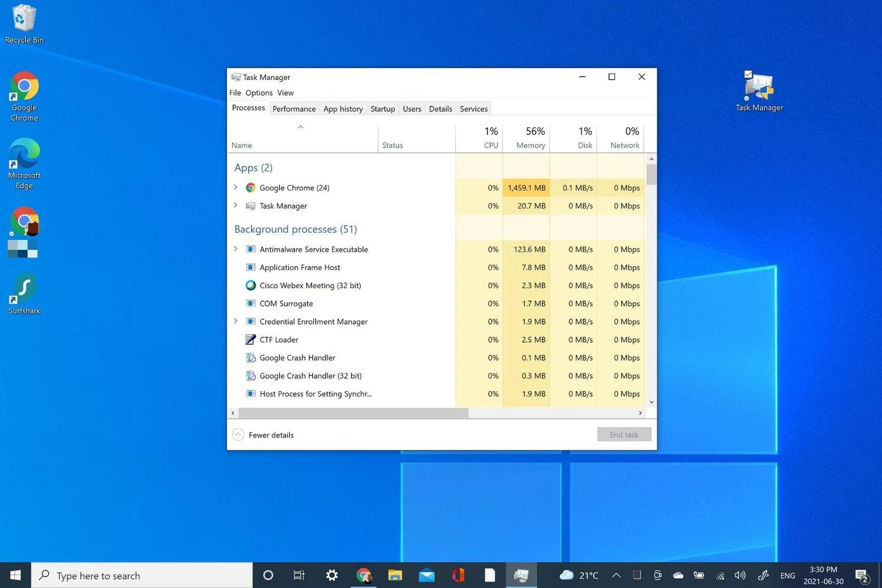Select the Google Crash Handler row name
882x588 pixels.
click(298, 358)
